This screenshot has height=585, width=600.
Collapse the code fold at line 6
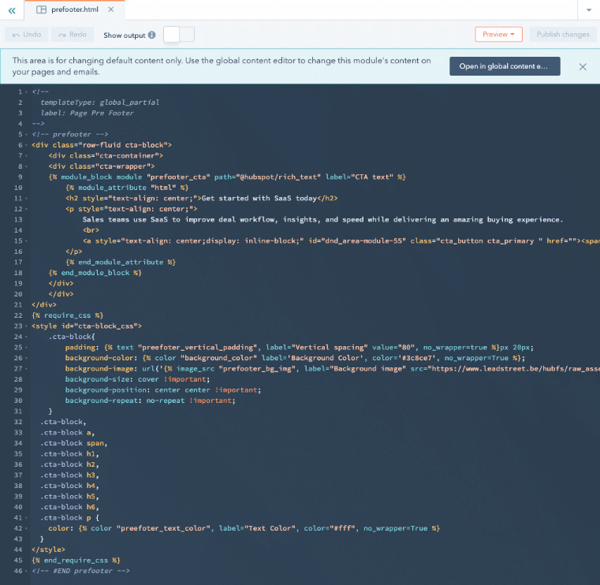click(26, 145)
